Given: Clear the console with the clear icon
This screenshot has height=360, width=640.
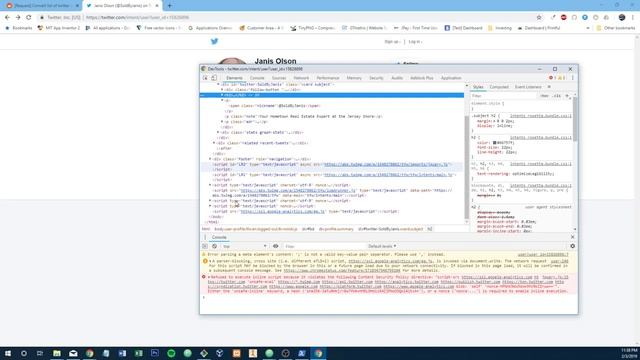Looking at the screenshot, I should click(x=214, y=246).
